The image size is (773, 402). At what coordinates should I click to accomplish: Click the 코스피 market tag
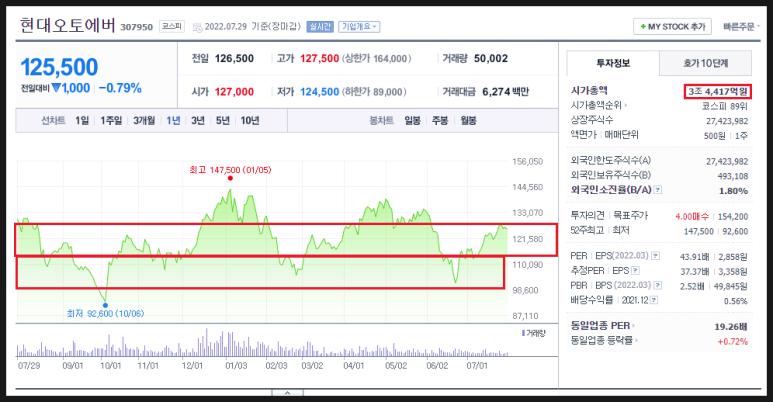172,27
